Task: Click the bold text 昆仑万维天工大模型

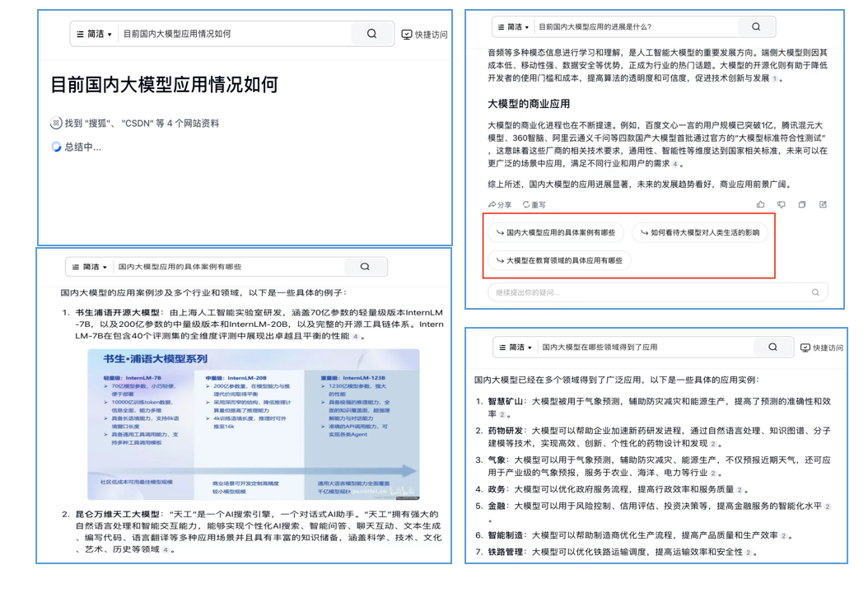Action: pyautogui.click(x=118, y=515)
